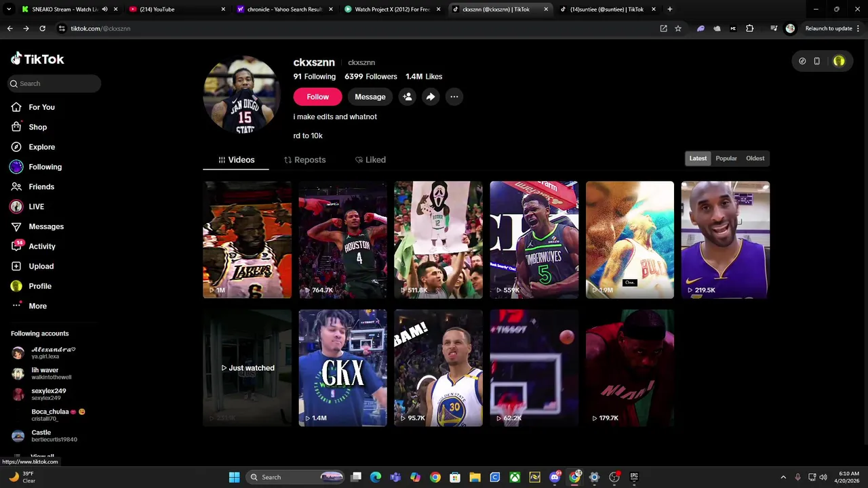Screen dimensions: 868x488
Task: Reload the current page
Action: pos(42,28)
